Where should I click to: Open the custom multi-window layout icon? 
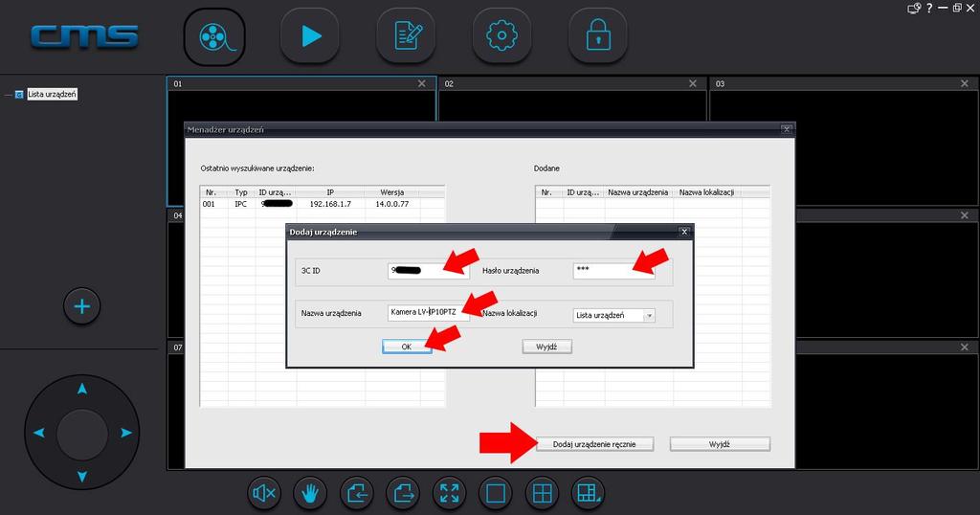(x=589, y=493)
